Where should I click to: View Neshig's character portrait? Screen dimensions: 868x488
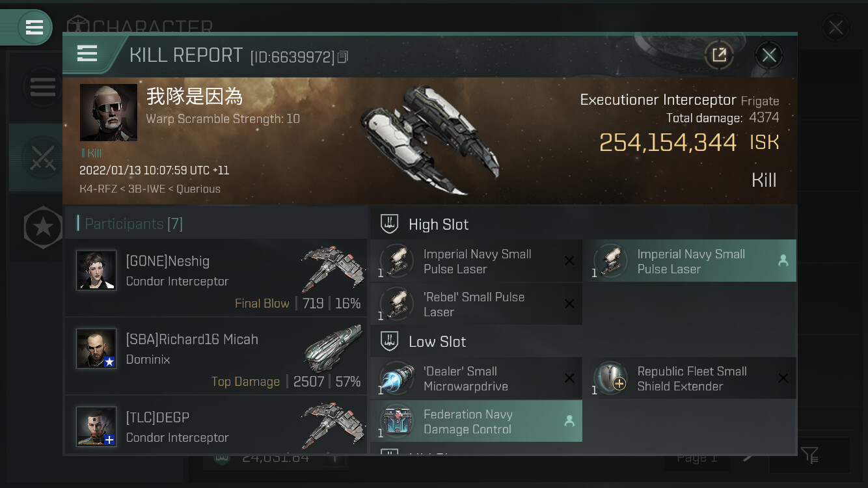pyautogui.click(x=96, y=270)
